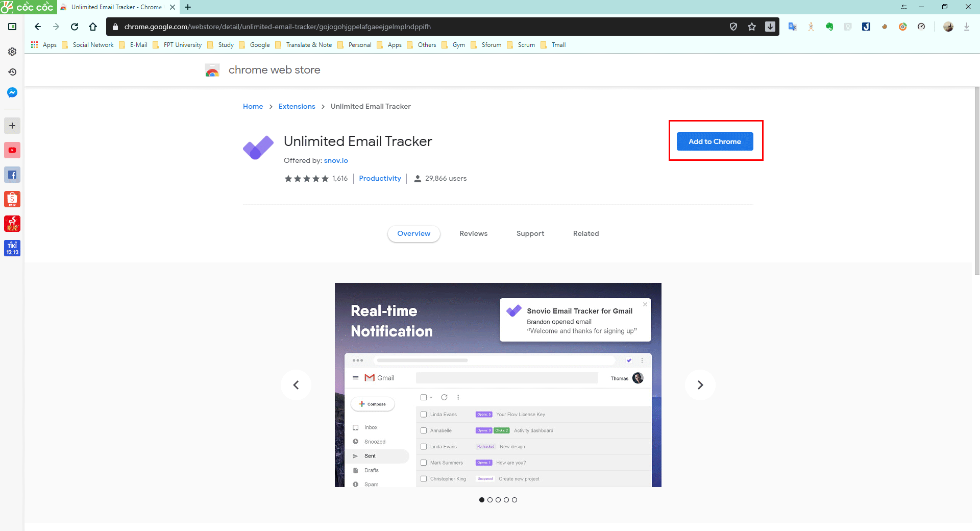Bookmark this page with the star
The height and width of the screenshot is (531, 980).
point(752,27)
